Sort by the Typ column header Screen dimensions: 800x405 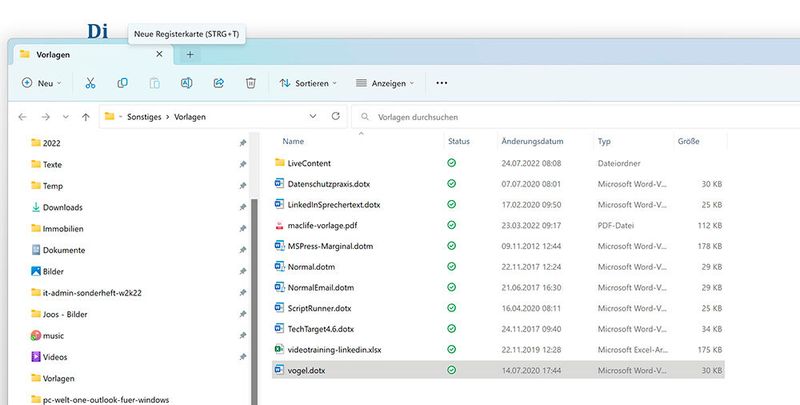604,141
